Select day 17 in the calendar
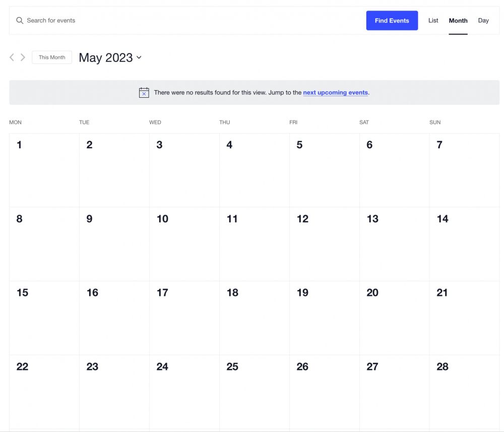Viewport: 504px width, 432px height. pos(162,293)
